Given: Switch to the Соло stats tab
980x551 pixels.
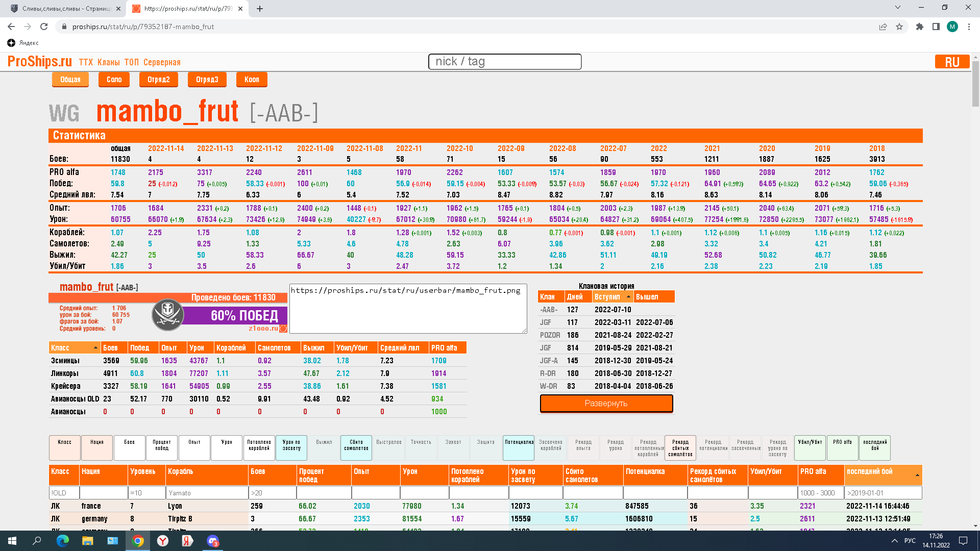Looking at the screenshot, I should tap(114, 80).
